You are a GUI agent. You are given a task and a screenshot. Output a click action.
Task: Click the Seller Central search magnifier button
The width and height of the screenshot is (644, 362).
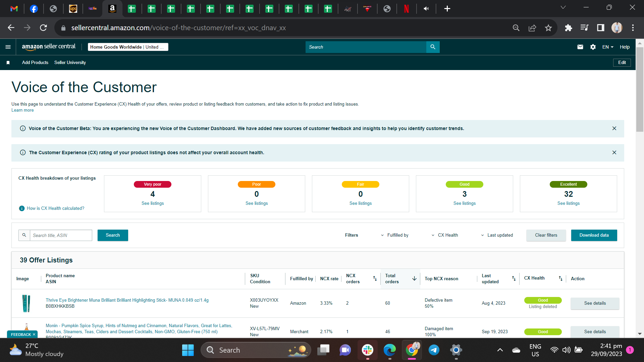click(x=433, y=47)
